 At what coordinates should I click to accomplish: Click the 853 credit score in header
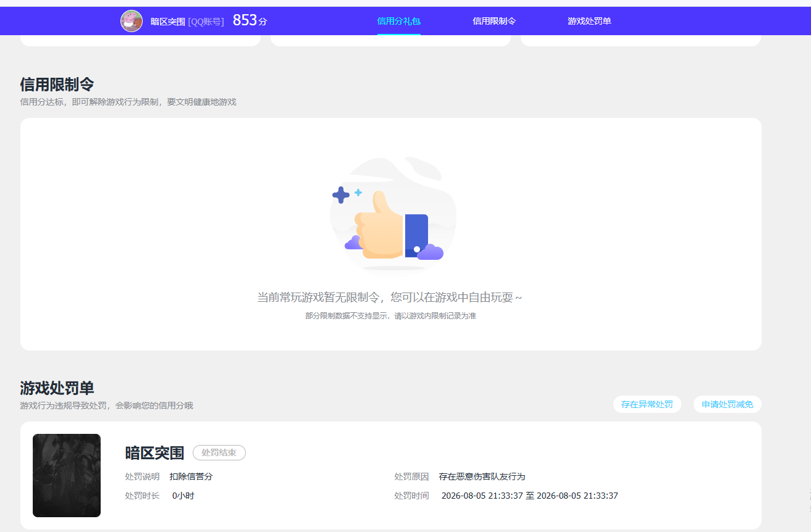coord(250,20)
